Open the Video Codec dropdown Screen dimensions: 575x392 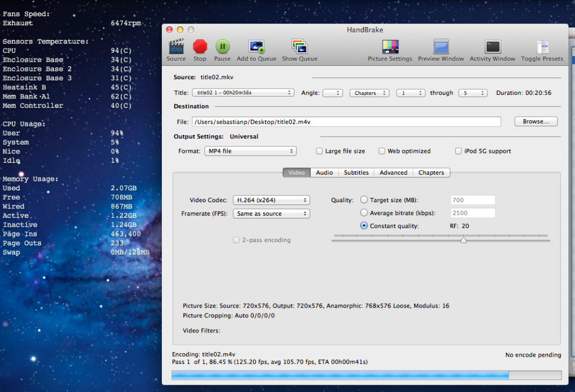point(271,200)
